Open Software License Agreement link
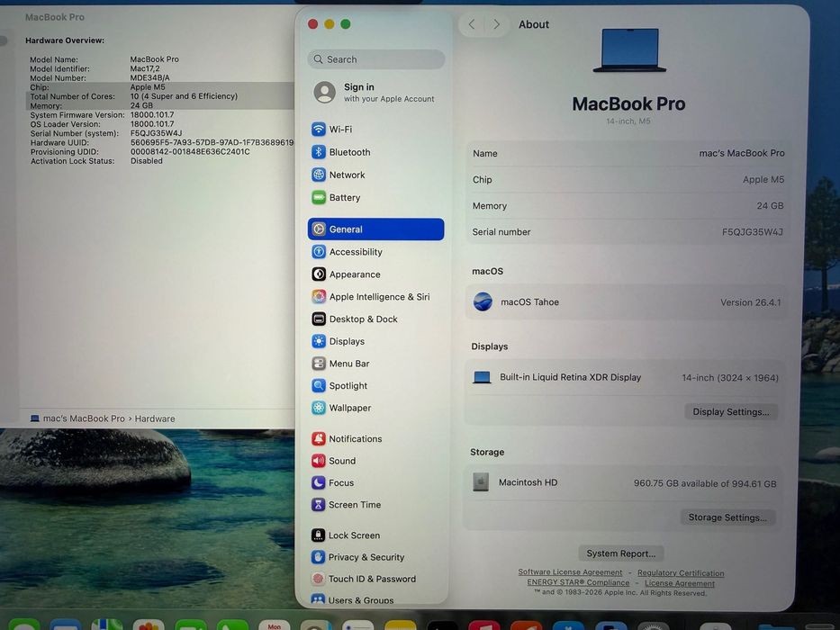 (570, 572)
